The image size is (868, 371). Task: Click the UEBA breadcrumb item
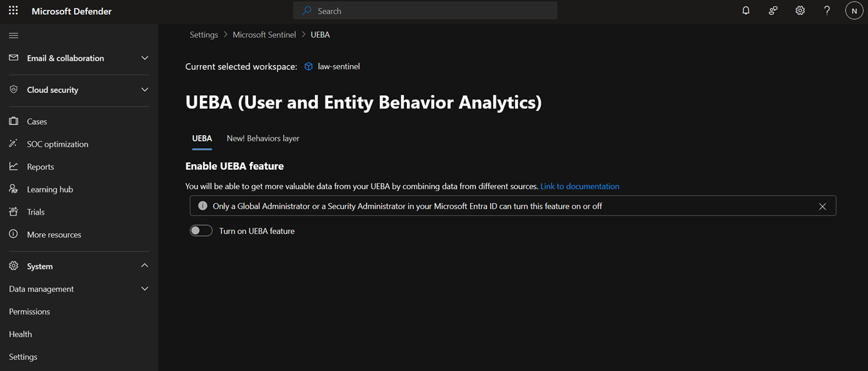[x=320, y=35]
